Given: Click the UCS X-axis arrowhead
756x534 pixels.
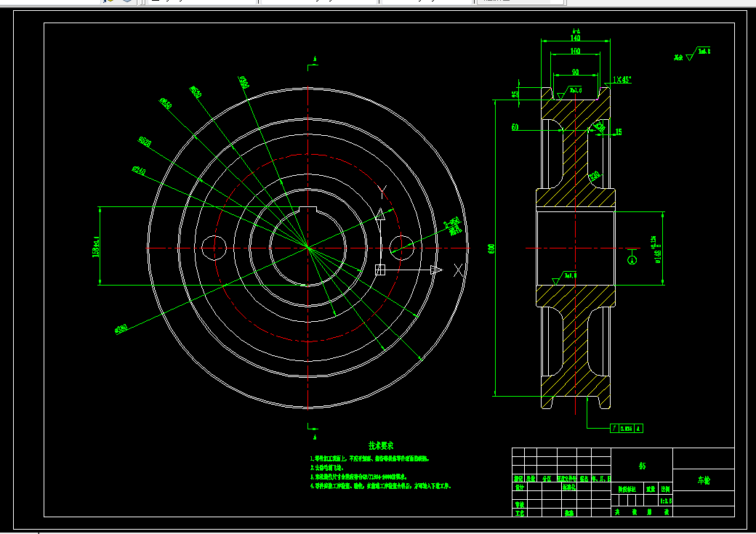Looking at the screenshot, I should tap(436, 270).
